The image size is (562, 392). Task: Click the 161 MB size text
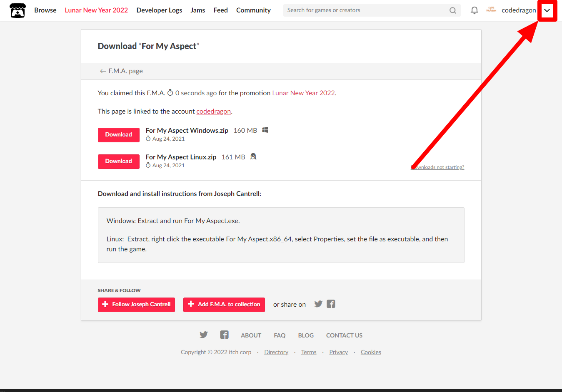(233, 157)
